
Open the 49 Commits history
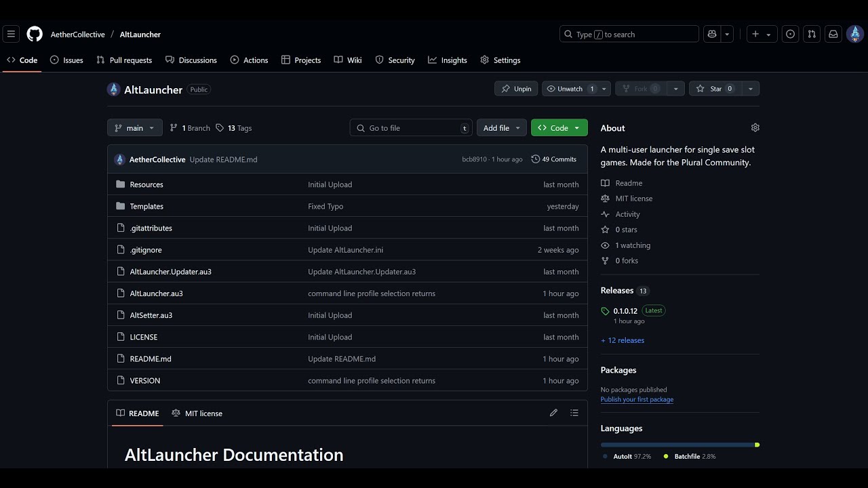coord(554,159)
